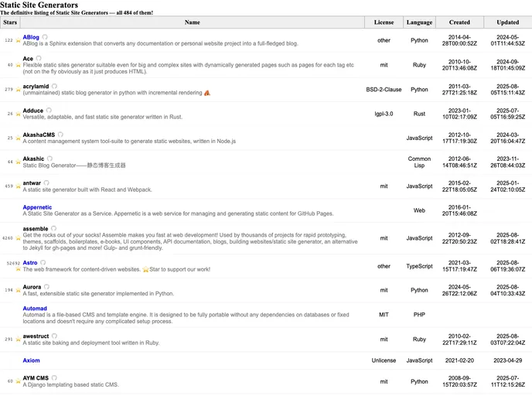Click the AYM CMS project name
This screenshot has height=396, width=532.
[36, 377]
